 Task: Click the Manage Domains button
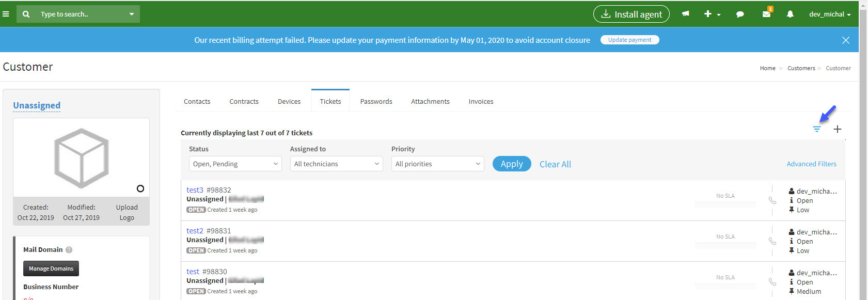coord(51,269)
